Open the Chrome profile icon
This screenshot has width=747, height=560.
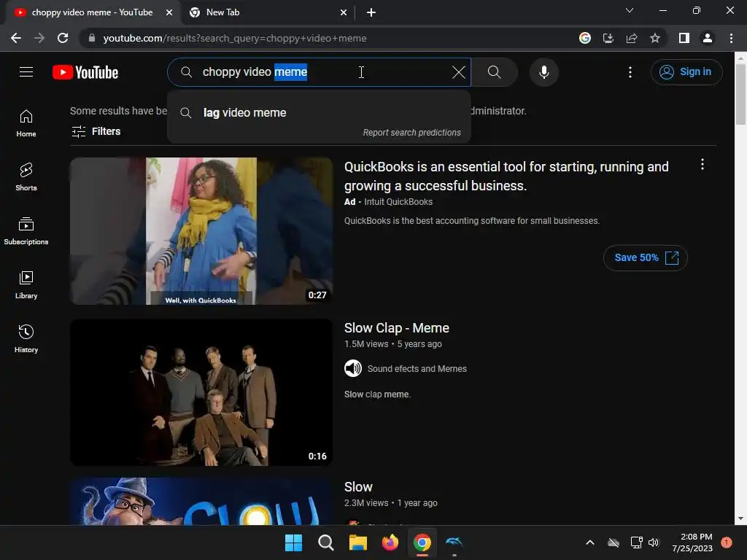coord(708,38)
